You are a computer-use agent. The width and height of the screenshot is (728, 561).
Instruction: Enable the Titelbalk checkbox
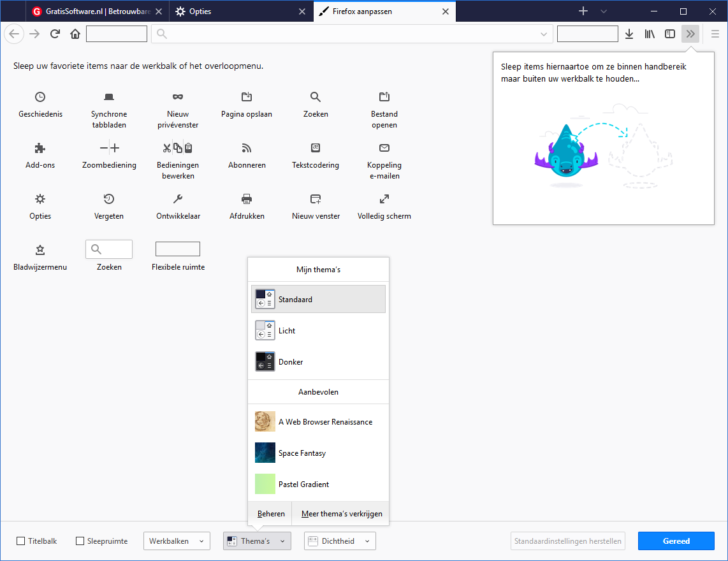(21, 541)
